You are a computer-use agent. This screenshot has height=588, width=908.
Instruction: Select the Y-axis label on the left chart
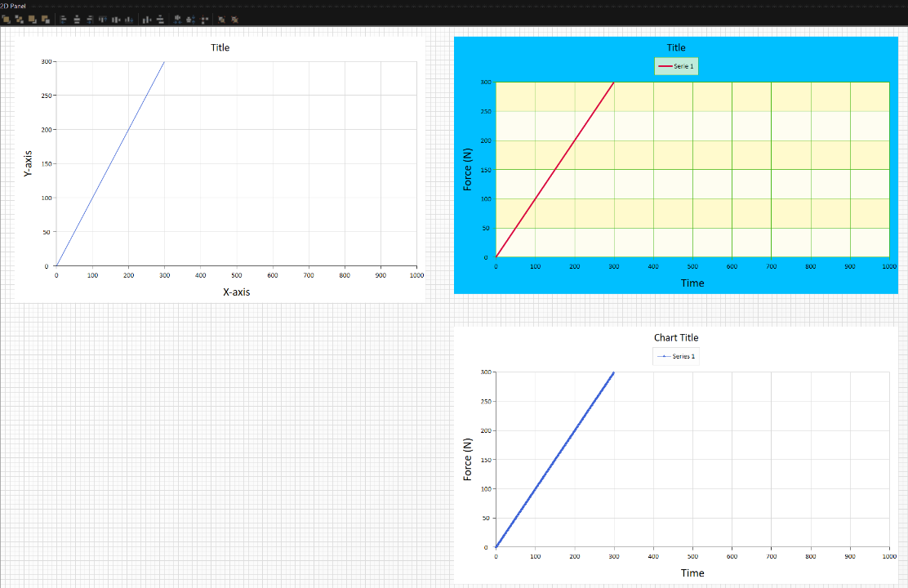coord(29,163)
